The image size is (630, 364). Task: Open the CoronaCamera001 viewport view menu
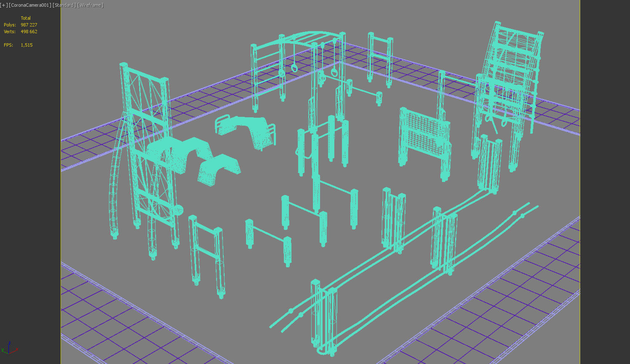pyautogui.click(x=30, y=5)
